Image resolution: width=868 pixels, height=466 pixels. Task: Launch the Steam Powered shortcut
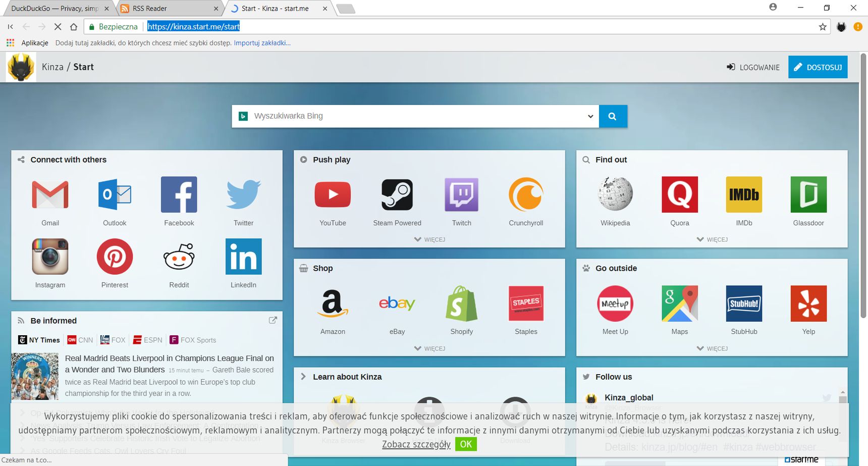click(x=397, y=194)
